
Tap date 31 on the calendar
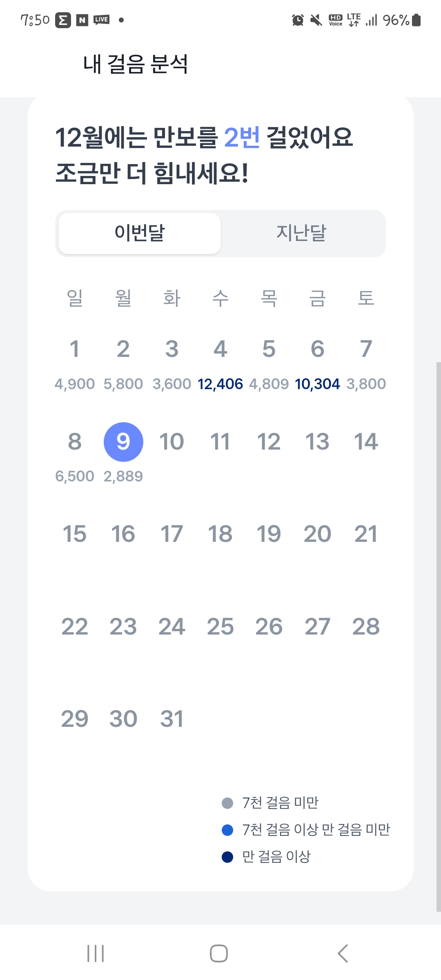tap(172, 719)
